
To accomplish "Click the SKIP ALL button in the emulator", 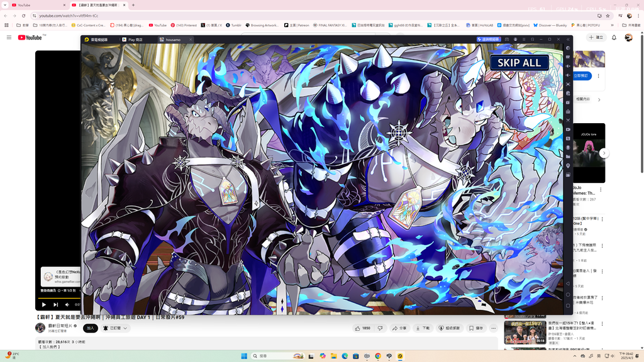I will pyautogui.click(x=519, y=63).
